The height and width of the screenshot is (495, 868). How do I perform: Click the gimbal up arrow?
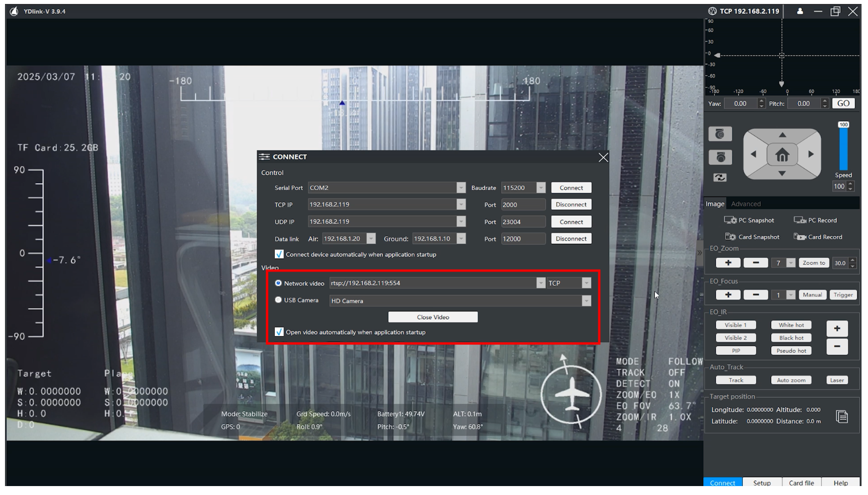click(782, 135)
